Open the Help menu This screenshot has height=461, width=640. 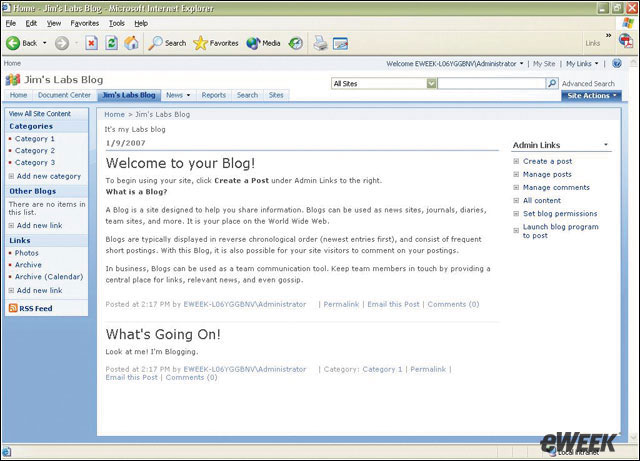(141, 23)
